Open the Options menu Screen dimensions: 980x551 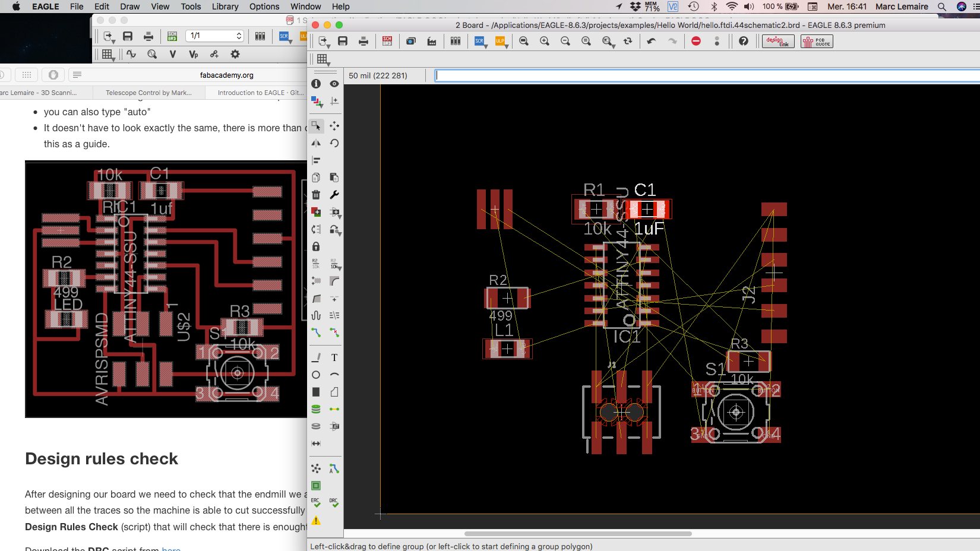(264, 7)
